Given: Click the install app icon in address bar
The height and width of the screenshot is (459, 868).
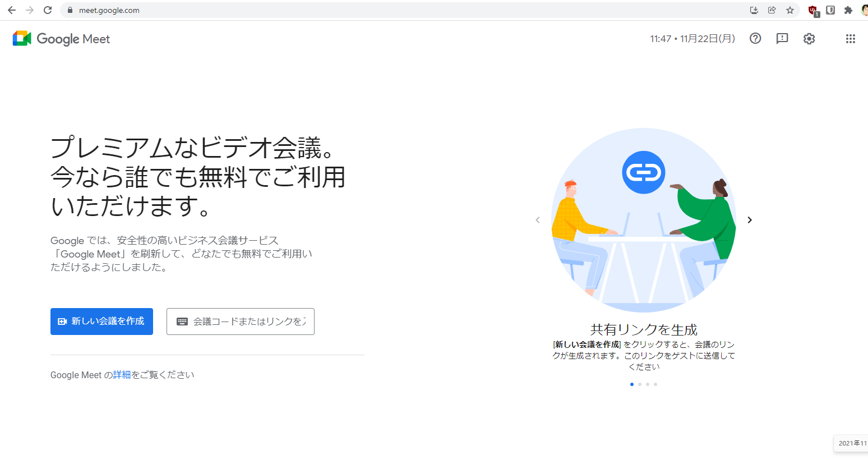Looking at the screenshot, I should [x=754, y=10].
